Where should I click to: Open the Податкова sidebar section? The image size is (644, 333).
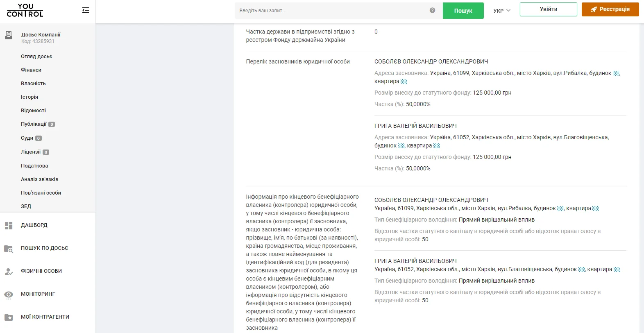click(x=34, y=166)
